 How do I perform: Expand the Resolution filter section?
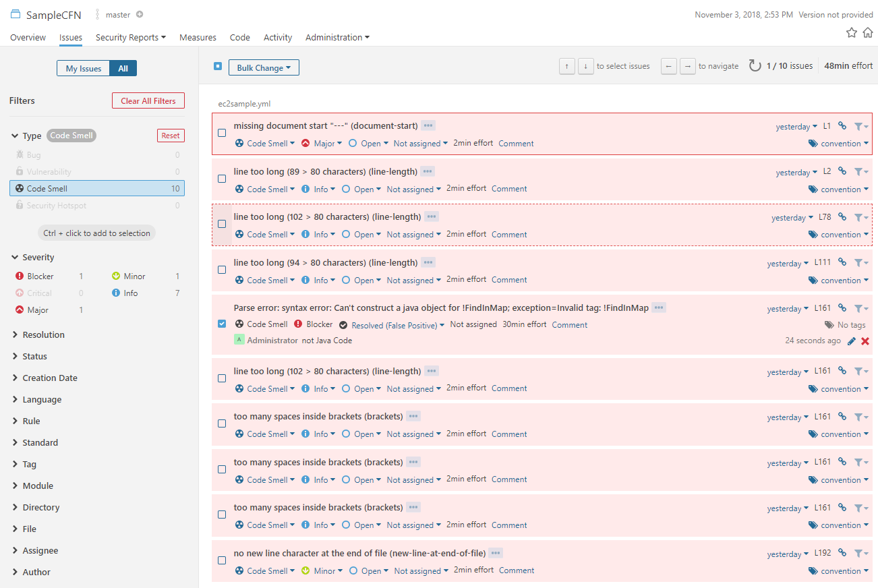click(x=43, y=335)
